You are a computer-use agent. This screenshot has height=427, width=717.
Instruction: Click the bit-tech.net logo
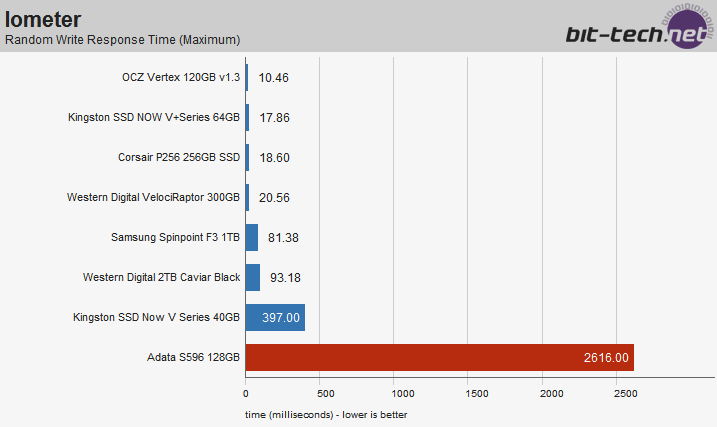click(x=639, y=27)
